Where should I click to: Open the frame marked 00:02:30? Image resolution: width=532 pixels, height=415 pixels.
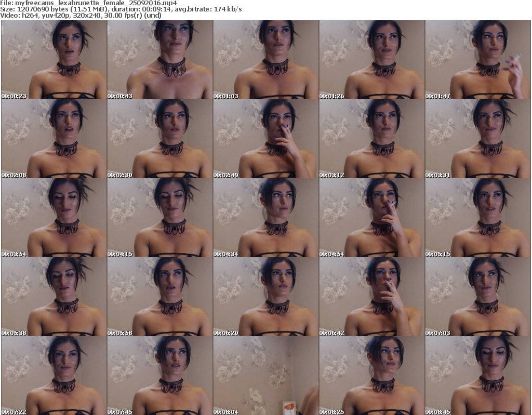click(x=160, y=139)
